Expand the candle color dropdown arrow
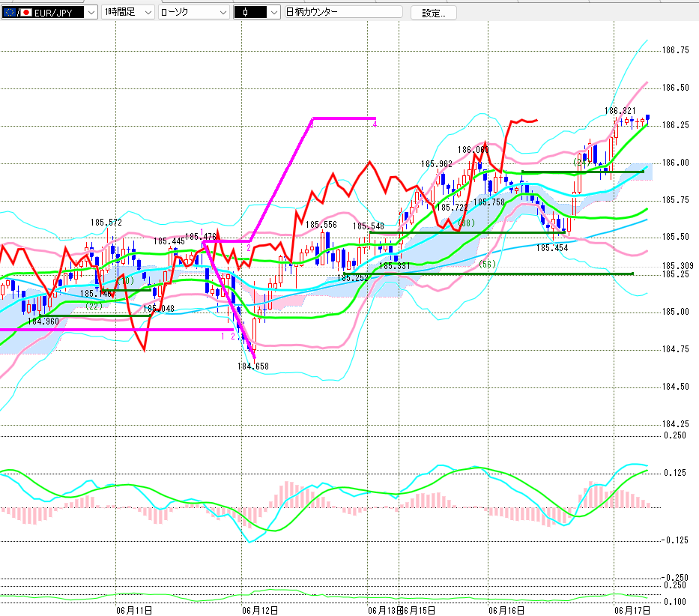Viewport: 699px width, 616px height. click(274, 13)
